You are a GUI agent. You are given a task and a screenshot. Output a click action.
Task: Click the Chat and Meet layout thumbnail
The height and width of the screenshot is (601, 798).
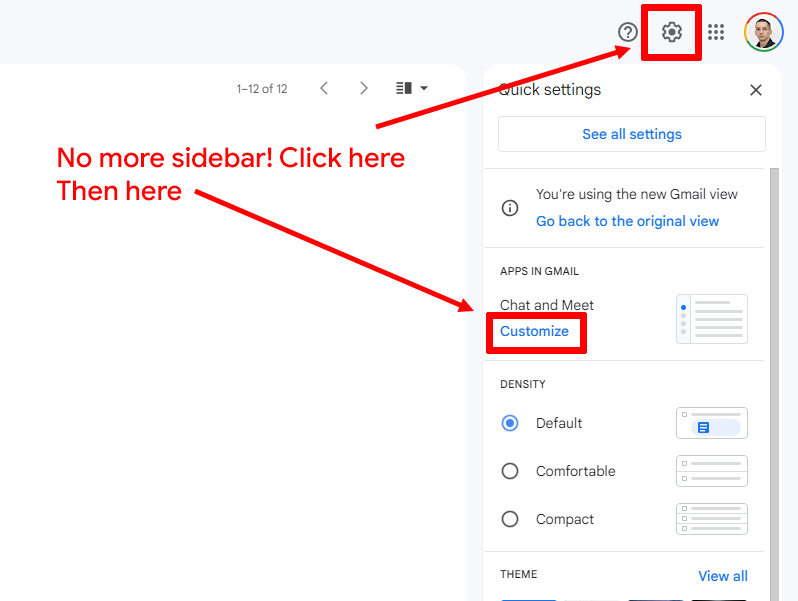(x=711, y=319)
